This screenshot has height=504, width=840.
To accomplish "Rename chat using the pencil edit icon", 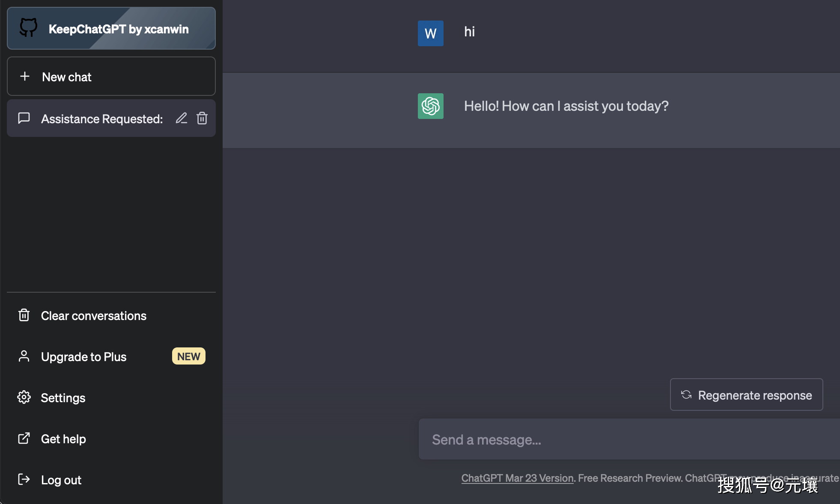I will pos(182,118).
